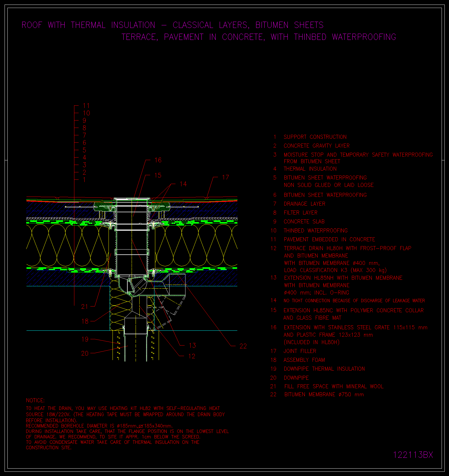449x476 pixels.
Task: Select the 'NOTICE:' heading text
Action: [x=35, y=401]
